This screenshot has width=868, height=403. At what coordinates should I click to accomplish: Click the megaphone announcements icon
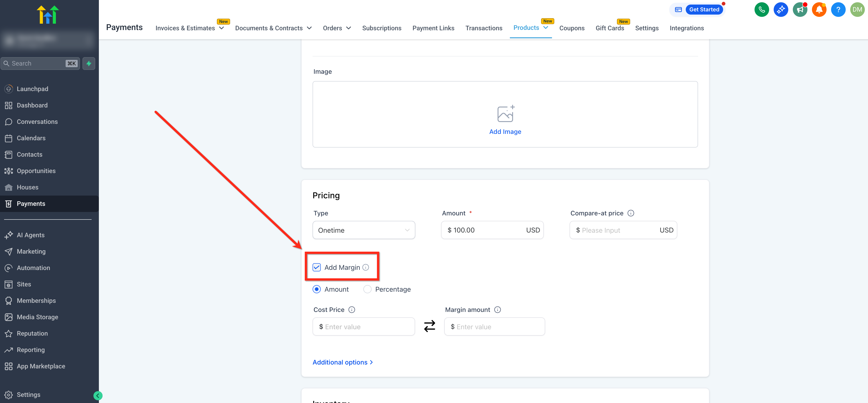pos(800,9)
